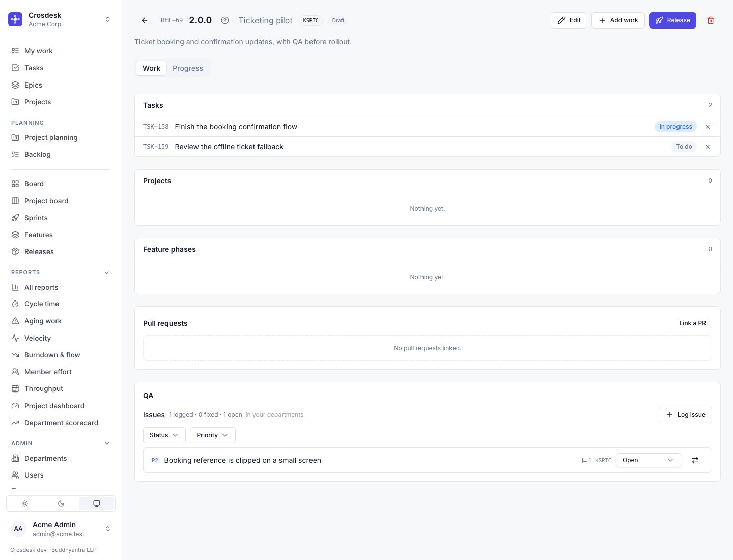The height and width of the screenshot is (560, 733).
Task: Open the Crosdesk workspace switcher
Action: pyautogui.click(x=61, y=19)
